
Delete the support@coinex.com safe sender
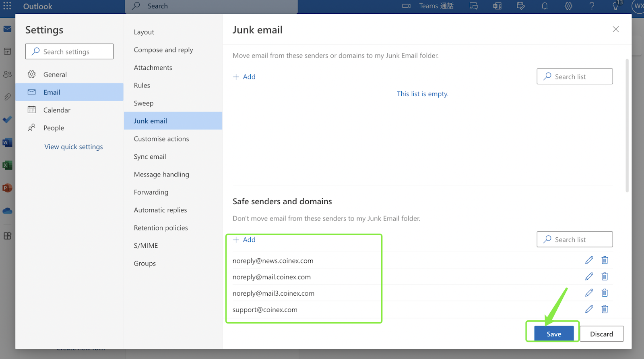click(605, 309)
